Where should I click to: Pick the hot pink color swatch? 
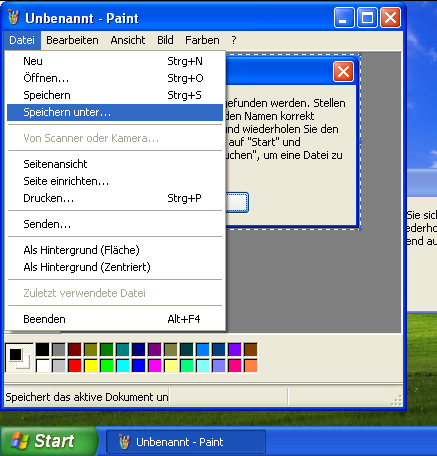click(x=235, y=366)
